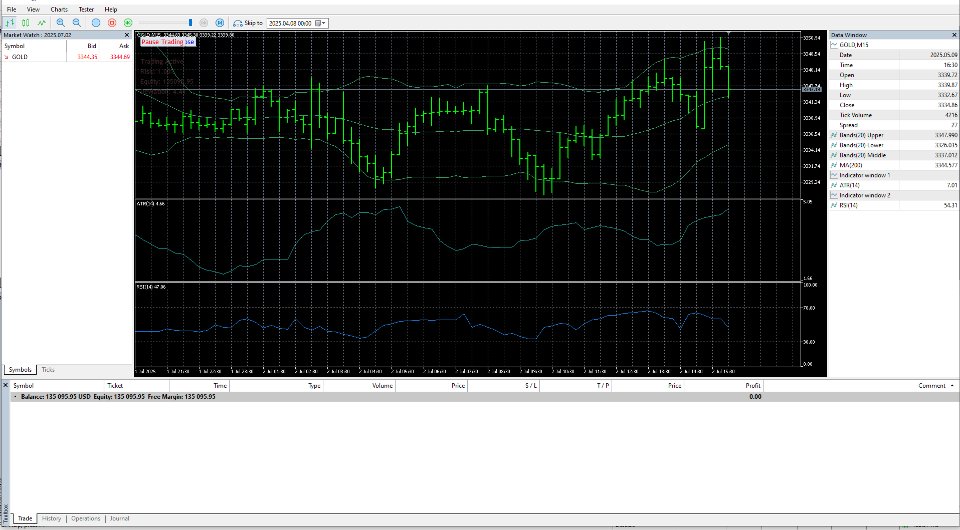Switch chart to Japanese candlesticks display
Screen dimensions: 960x530
pyautogui.click(x=26, y=23)
